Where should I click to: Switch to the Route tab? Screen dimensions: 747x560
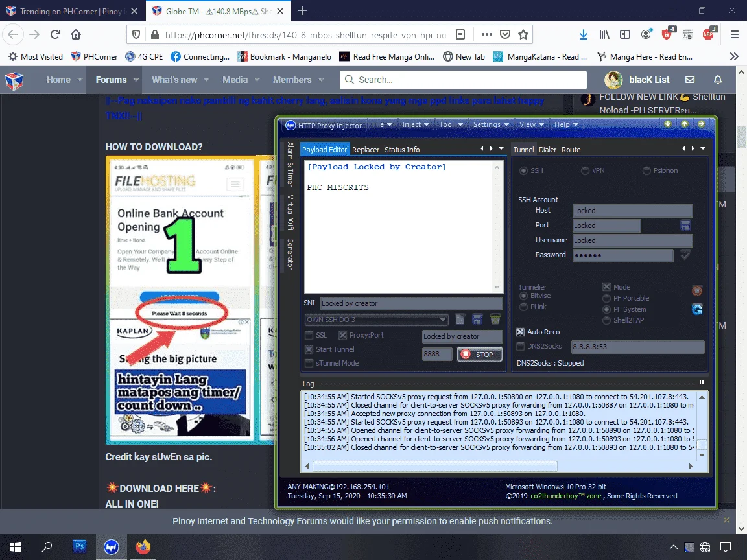click(571, 150)
